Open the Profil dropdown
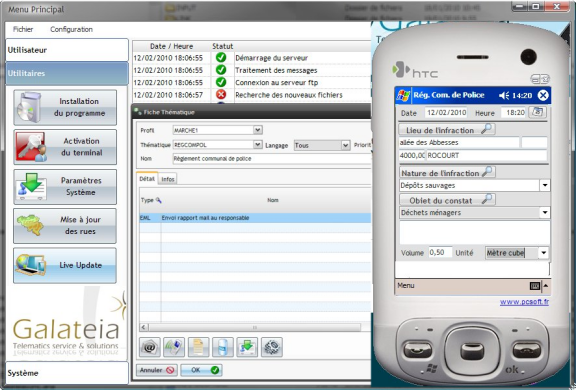 (x=258, y=130)
